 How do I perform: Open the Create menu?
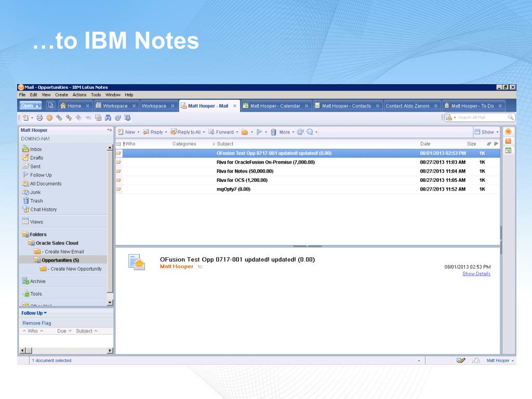[61, 95]
